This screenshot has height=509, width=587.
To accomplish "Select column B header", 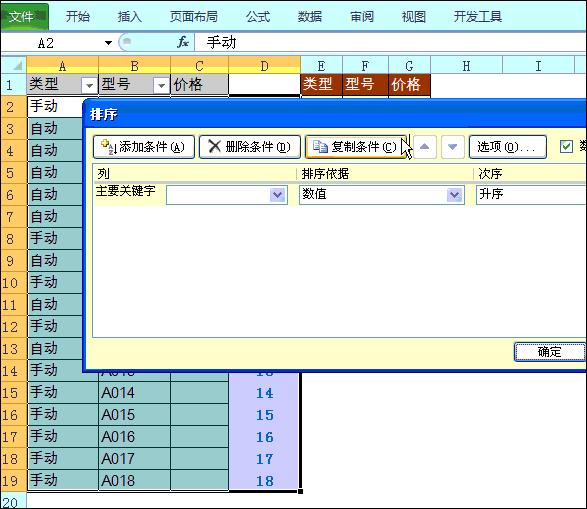I will (x=134, y=66).
